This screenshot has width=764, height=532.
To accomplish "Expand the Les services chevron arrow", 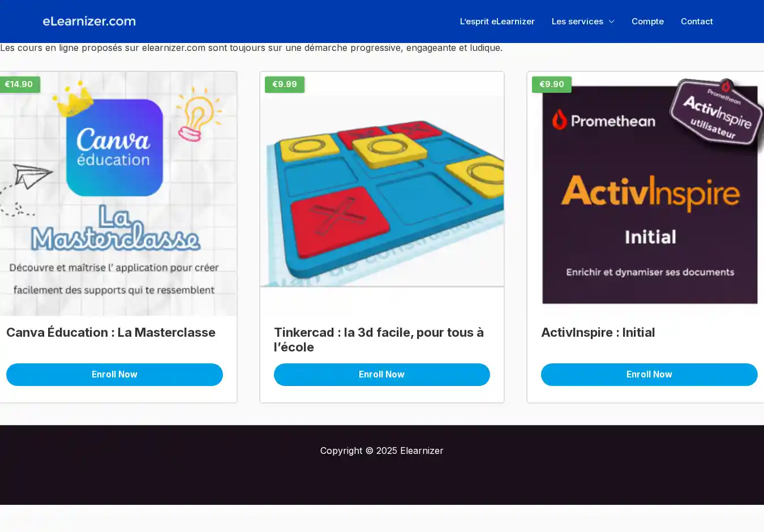I will tap(611, 22).
